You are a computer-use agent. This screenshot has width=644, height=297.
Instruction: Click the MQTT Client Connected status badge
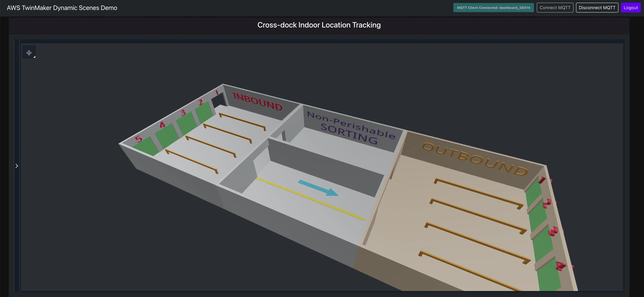click(493, 8)
